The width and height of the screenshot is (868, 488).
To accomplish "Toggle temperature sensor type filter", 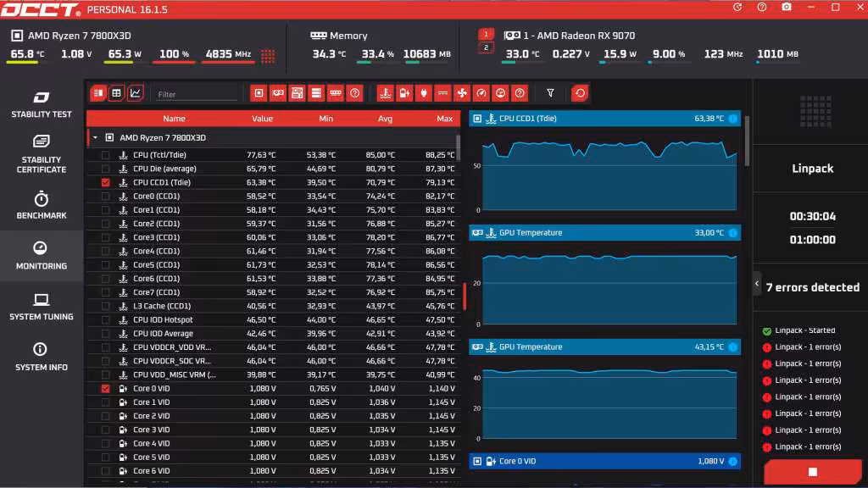I will click(x=386, y=93).
